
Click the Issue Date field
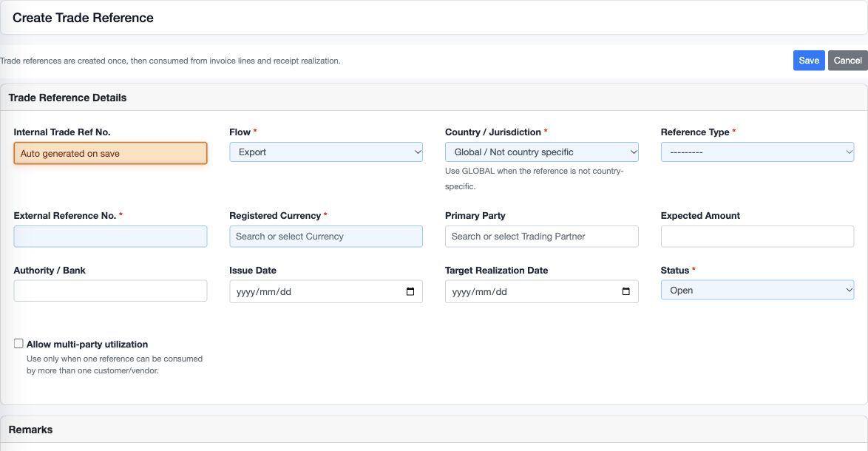(x=326, y=291)
